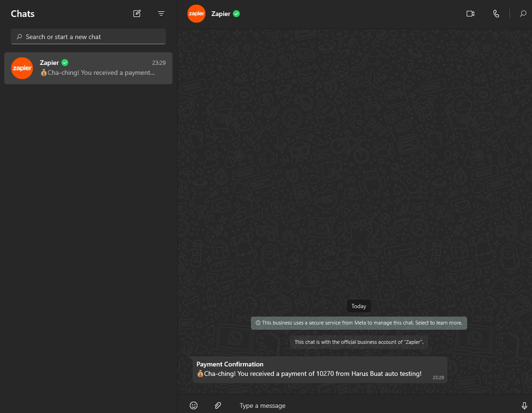Image resolution: width=532 pixels, height=413 pixels.
Task: Click the money bag emoji in message
Action: 200,373
